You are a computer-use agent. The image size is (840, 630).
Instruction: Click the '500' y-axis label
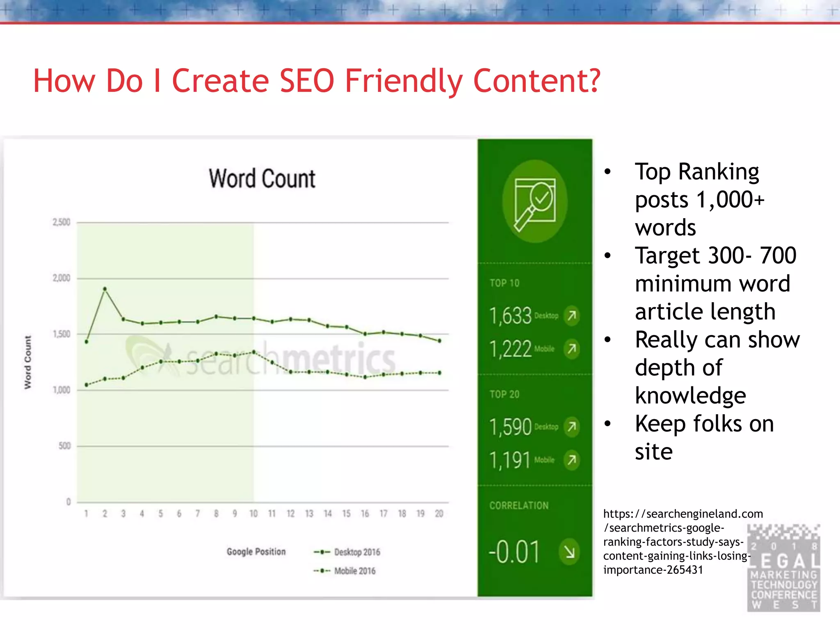click(x=64, y=446)
